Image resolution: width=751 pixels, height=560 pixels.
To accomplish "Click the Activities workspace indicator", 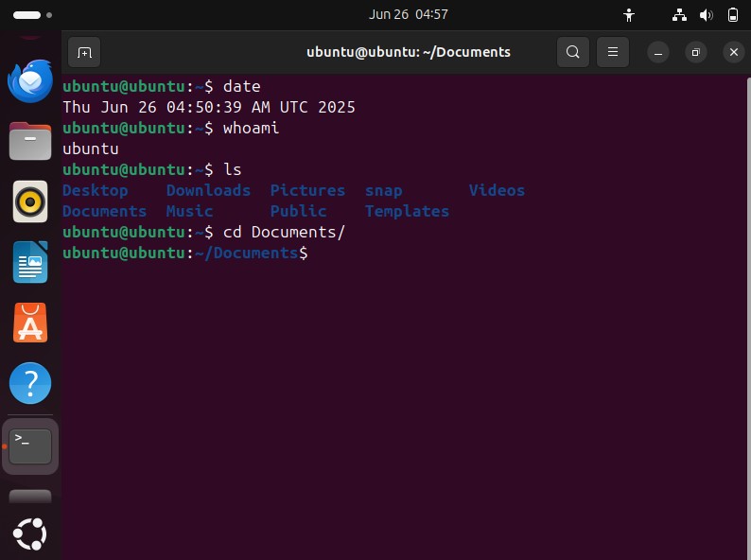I will pos(32,15).
